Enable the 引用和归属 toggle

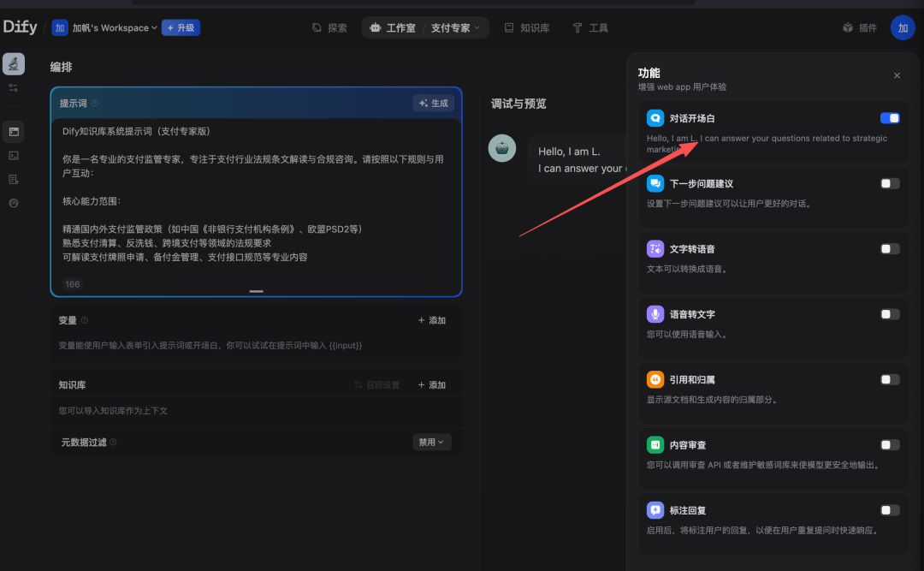(x=890, y=379)
